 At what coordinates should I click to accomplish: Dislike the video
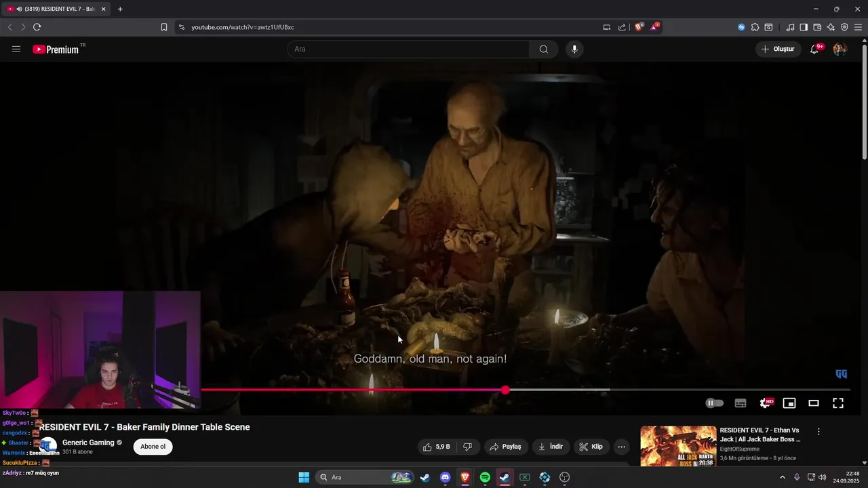[467, 447]
